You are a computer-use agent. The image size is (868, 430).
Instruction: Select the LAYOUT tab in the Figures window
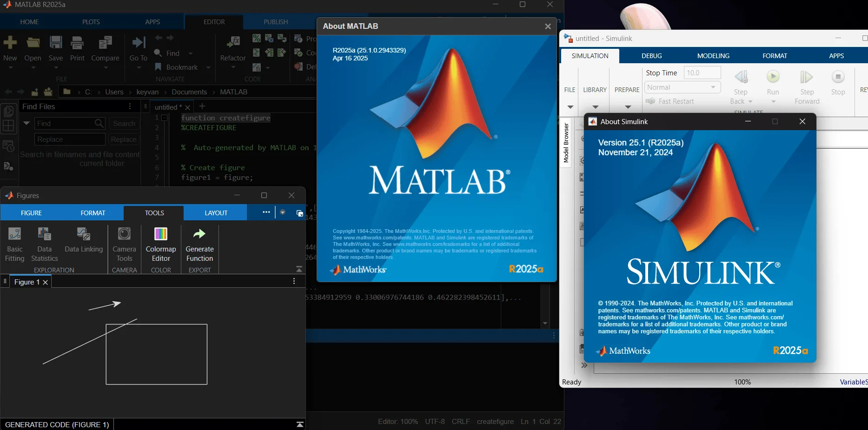(216, 213)
